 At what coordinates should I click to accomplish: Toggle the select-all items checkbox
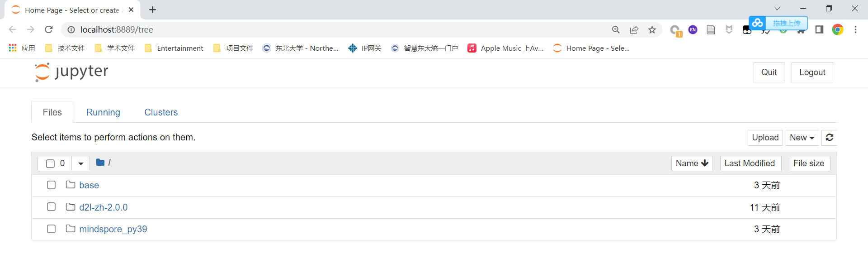point(50,163)
